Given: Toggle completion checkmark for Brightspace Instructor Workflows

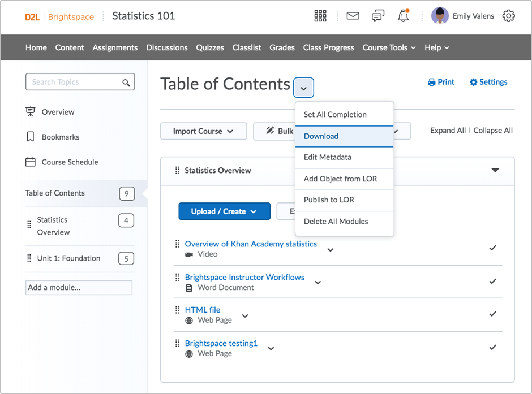Looking at the screenshot, I should (492, 281).
